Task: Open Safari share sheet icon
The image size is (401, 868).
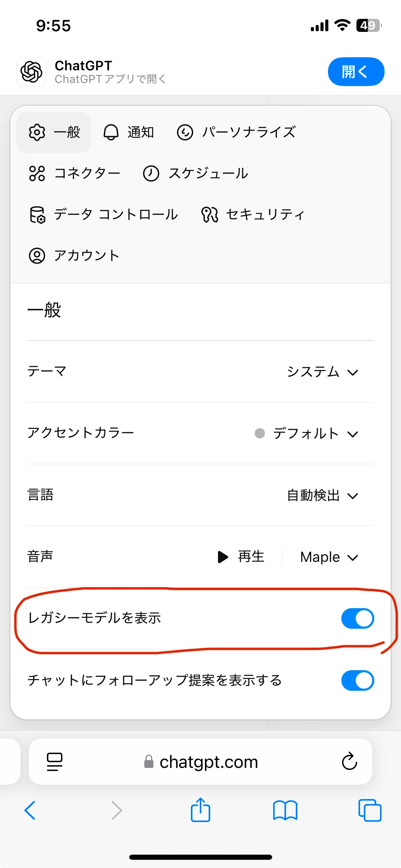Action: click(x=200, y=810)
